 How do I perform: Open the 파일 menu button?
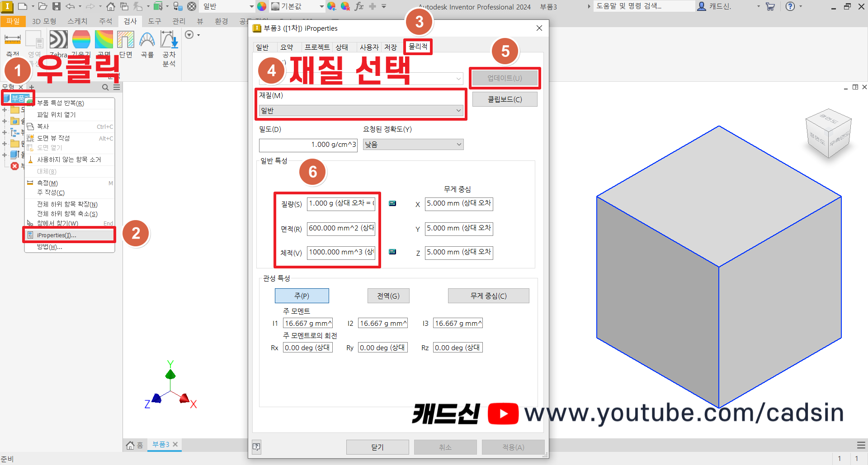tap(13, 21)
